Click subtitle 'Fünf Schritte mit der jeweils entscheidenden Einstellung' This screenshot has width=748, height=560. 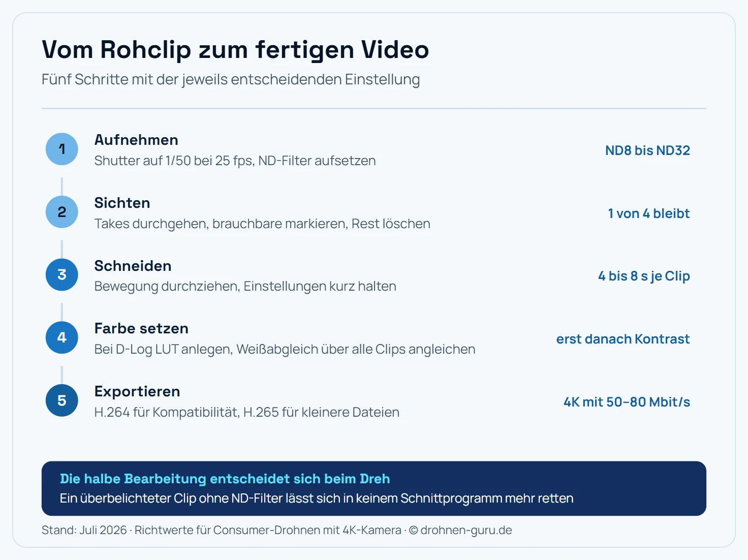pyautogui.click(x=231, y=80)
